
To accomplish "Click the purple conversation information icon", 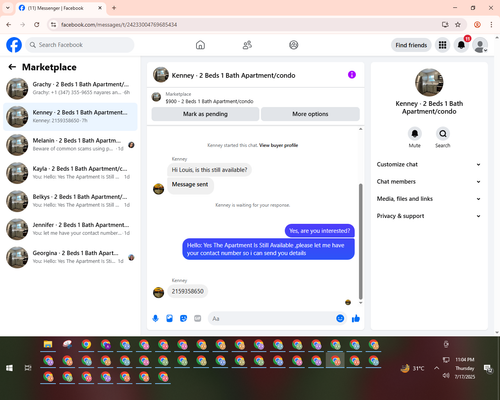I will pyautogui.click(x=352, y=75).
